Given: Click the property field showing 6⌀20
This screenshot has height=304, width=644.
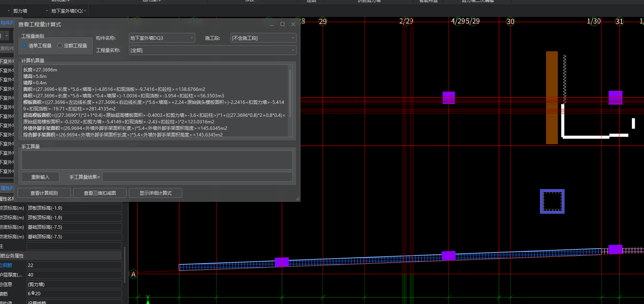Looking at the screenshot, I should point(74,294).
